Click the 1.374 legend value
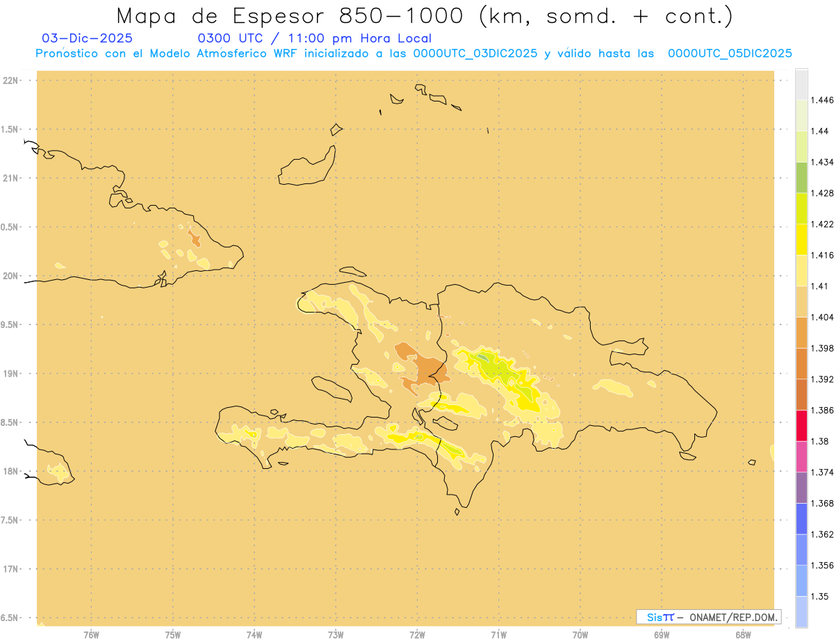This screenshot has width=834, height=644. [x=824, y=472]
